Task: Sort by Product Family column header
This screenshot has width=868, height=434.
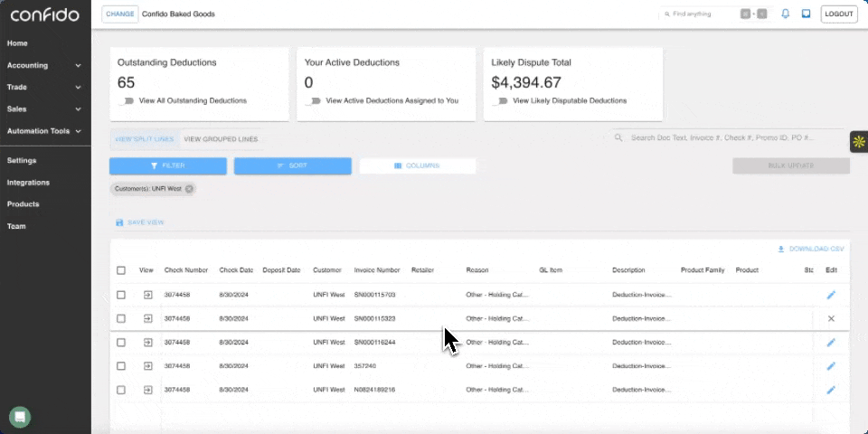Action: click(x=703, y=270)
